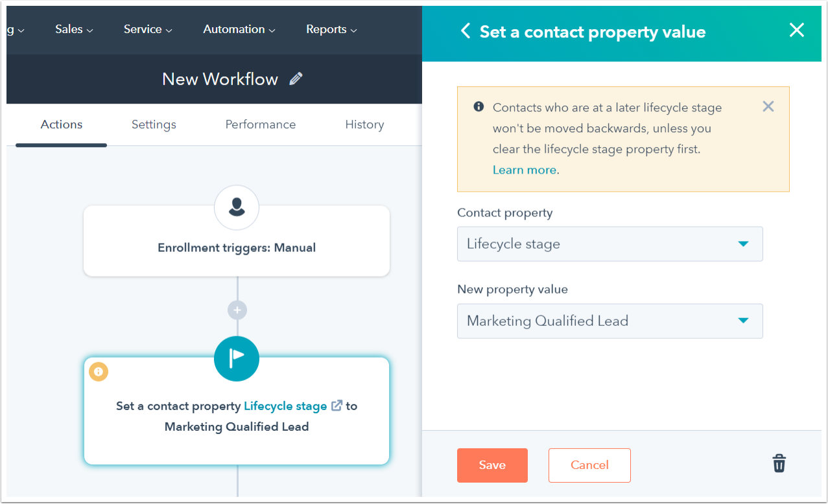Select the Enrollment triggers: Manual card

click(x=237, y=247)
